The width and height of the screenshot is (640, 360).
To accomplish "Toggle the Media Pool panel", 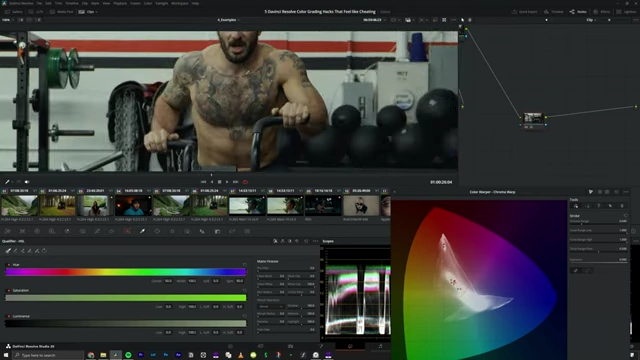I will pos(62,12).
